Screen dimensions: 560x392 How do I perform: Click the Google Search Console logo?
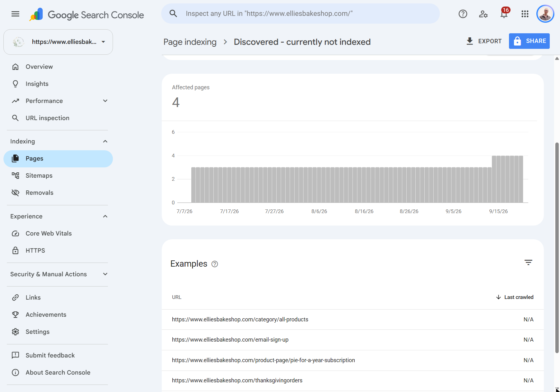86,15
